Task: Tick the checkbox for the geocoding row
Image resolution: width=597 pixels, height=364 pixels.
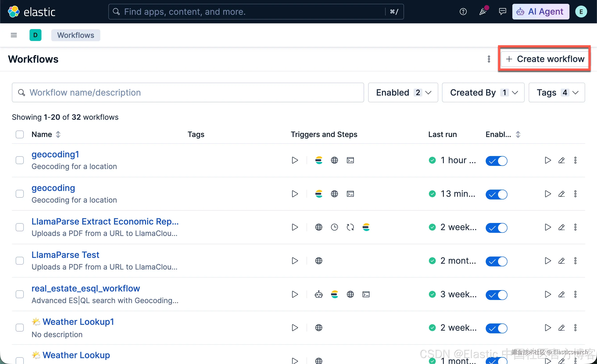Action: point(20,194)
